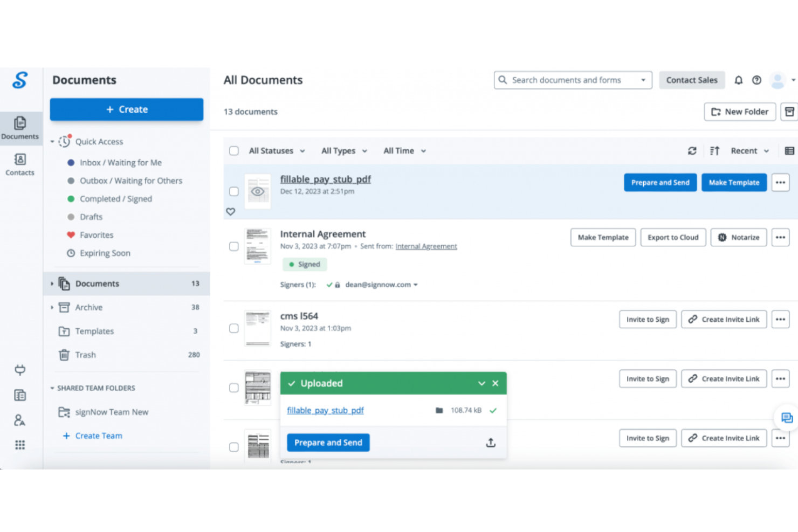Check the Internal Agreement document checkbox
Screen dimensions: 798x532
pos(234,246)
